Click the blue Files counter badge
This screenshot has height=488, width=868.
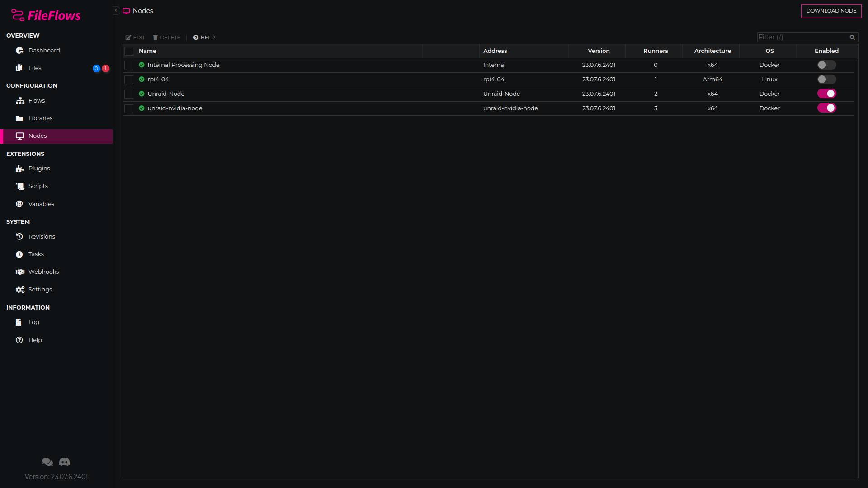coord(96,68)
